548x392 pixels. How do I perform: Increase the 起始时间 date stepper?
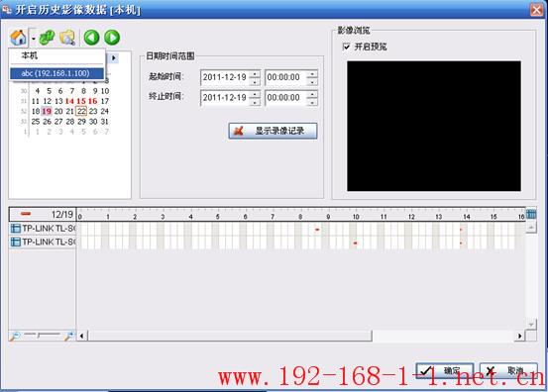pos(255,74)
